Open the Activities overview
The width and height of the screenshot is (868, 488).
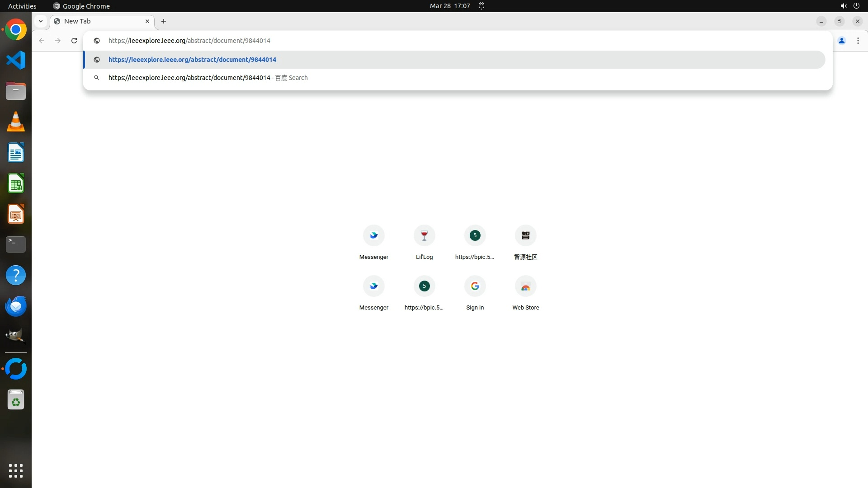[x=22, y=6]
